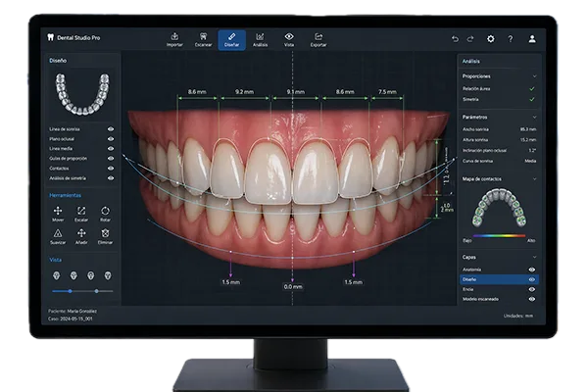Click the Herramientas section heading
The width and height of the screenshot is (588, 392).
[x=66, y=195]
